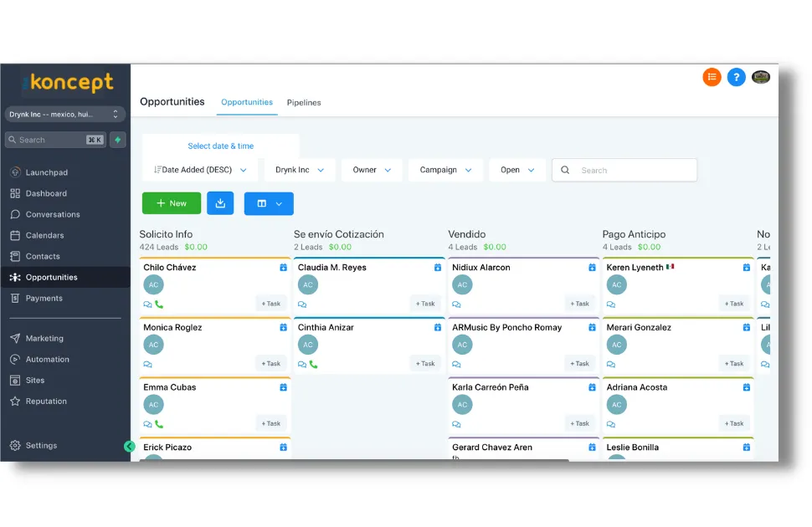Image resolution: width=812 pixels, height=527 pixels.
Task: Open the Open status dropdown
Action: [x=517, y=170]
